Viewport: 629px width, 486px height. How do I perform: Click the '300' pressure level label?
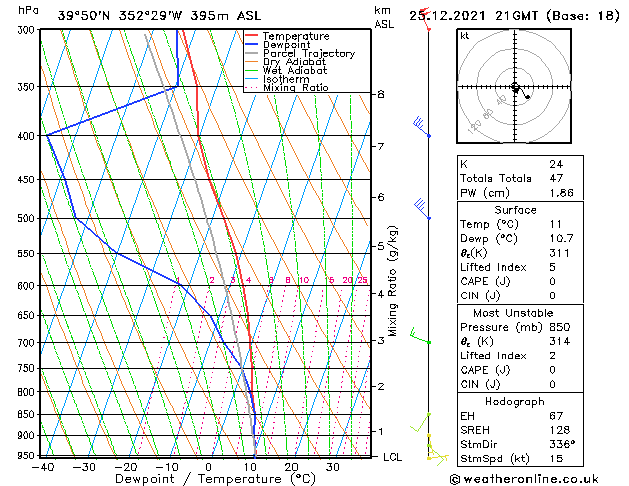(x=27, y=30)
